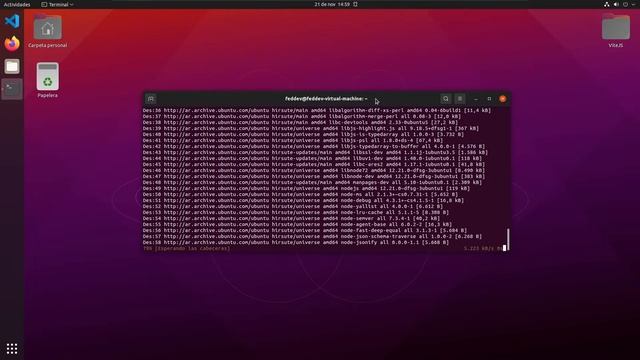Click the node-json-schema-traverse line (Des:57)
The width and height of the screenshot is (640, 360).
click(x=312, y=236)
